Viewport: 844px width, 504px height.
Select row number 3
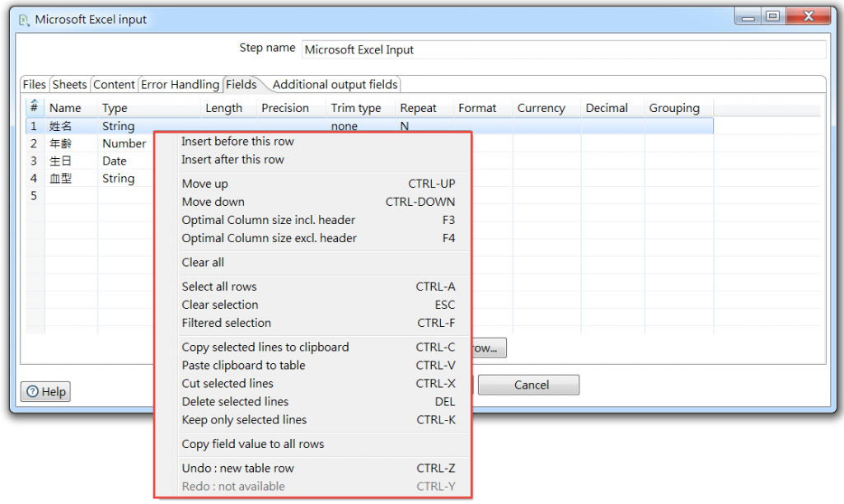pos(35,161)
